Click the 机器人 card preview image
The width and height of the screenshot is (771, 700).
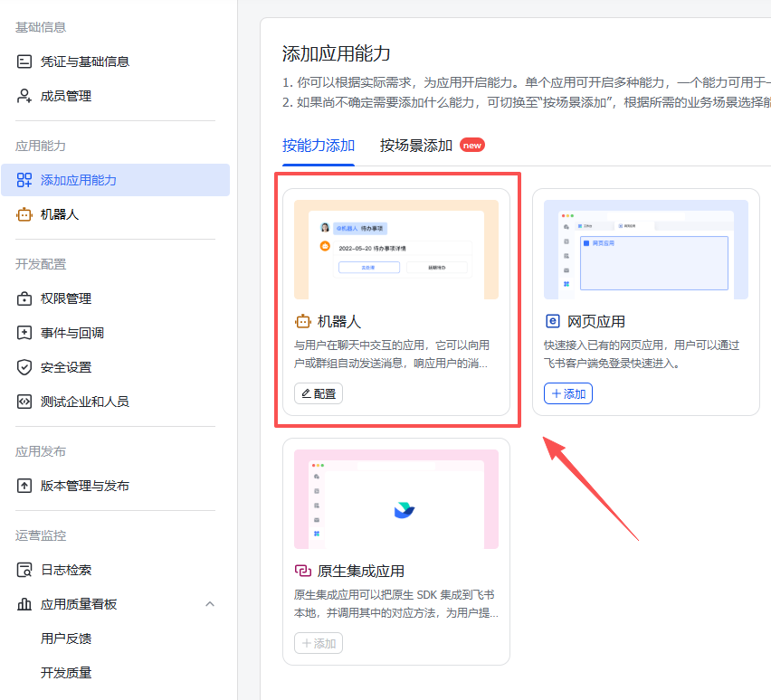click(x=396, y=248)
